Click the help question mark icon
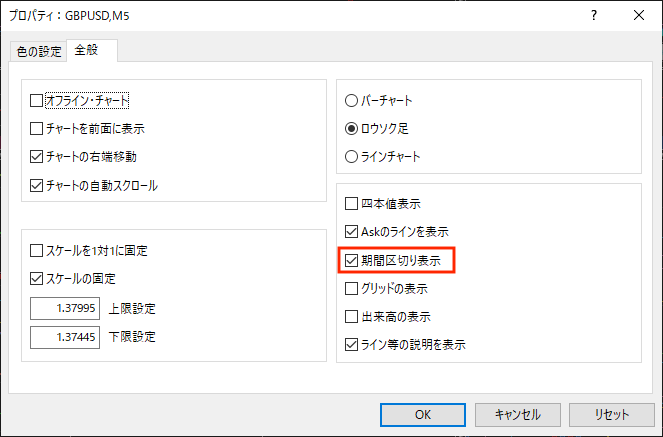Viewport: 663px width, 437px height. (x=594, y=16)
